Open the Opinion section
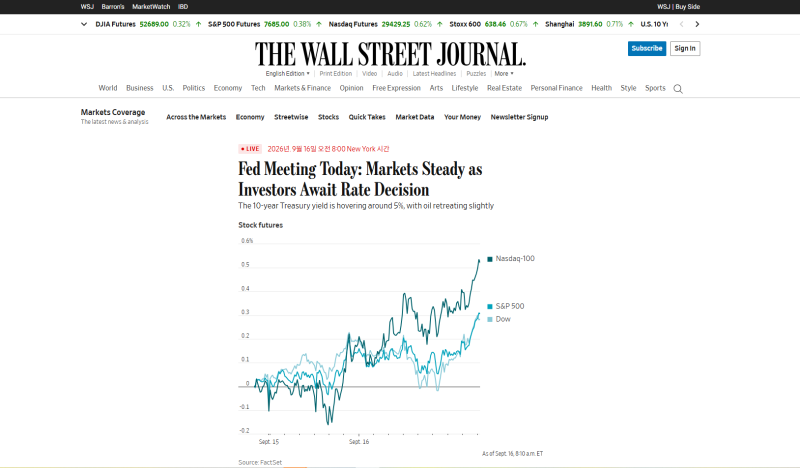800x468 pixels. [x=352, y=88]
